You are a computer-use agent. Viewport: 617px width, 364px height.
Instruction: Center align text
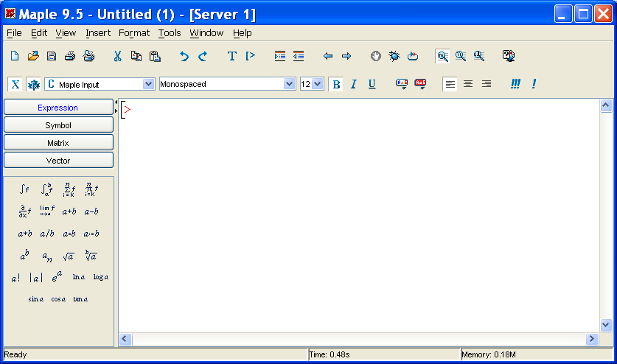tap(468, 84)
